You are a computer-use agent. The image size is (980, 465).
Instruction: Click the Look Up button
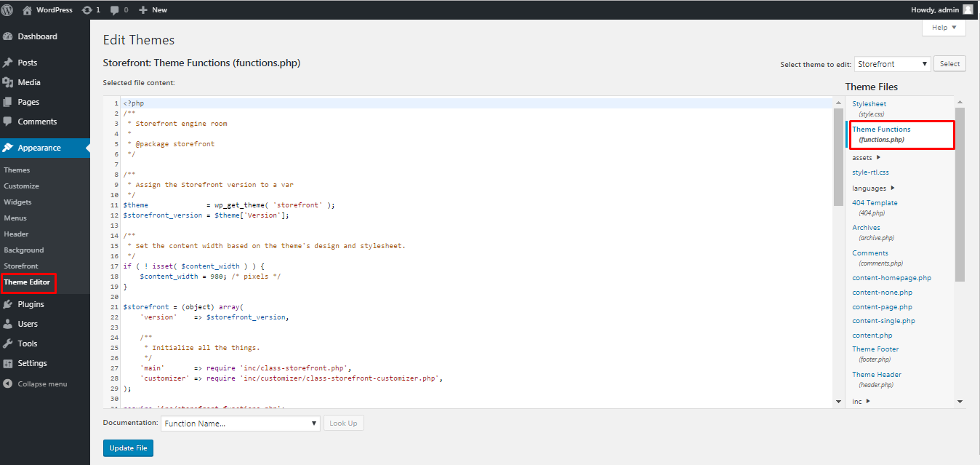343,424
